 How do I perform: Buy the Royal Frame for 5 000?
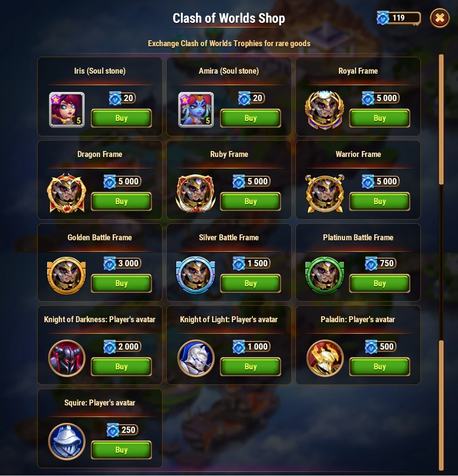(380, 118)
